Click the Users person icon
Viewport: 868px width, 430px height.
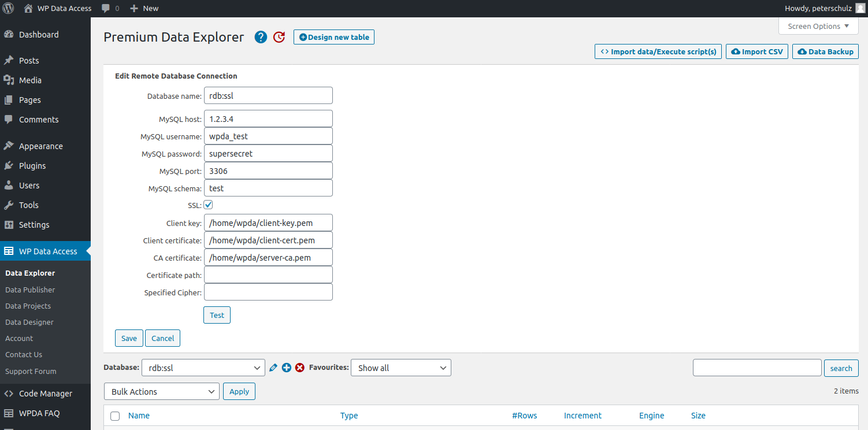9,186
